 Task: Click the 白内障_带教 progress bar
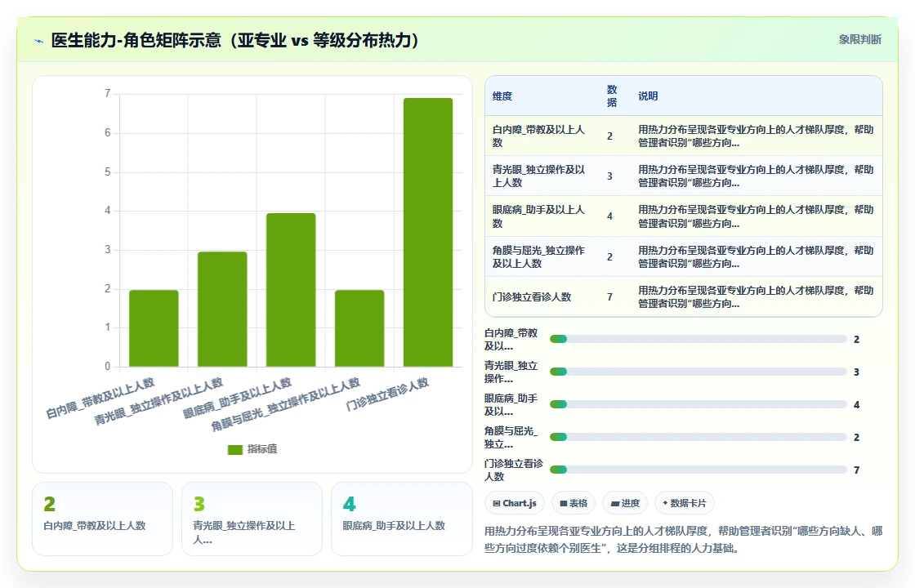698,340
